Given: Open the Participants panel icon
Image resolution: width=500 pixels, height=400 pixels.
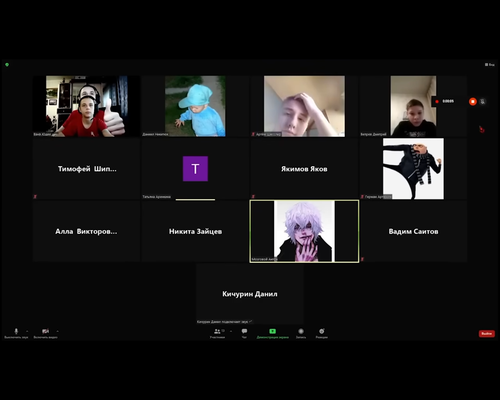Looking at the screenshot, I should (x=217, y=331).
